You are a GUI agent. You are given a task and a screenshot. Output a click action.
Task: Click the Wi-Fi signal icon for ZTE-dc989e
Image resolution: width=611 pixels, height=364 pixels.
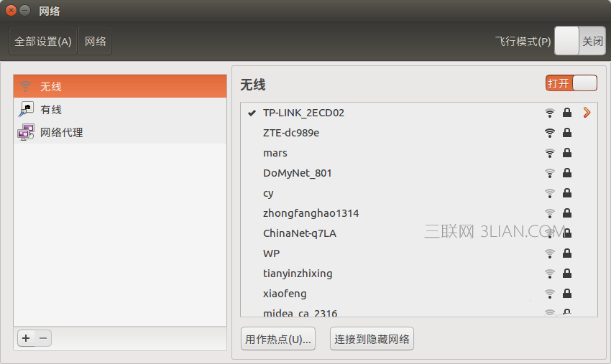click(x=550, y=133)
